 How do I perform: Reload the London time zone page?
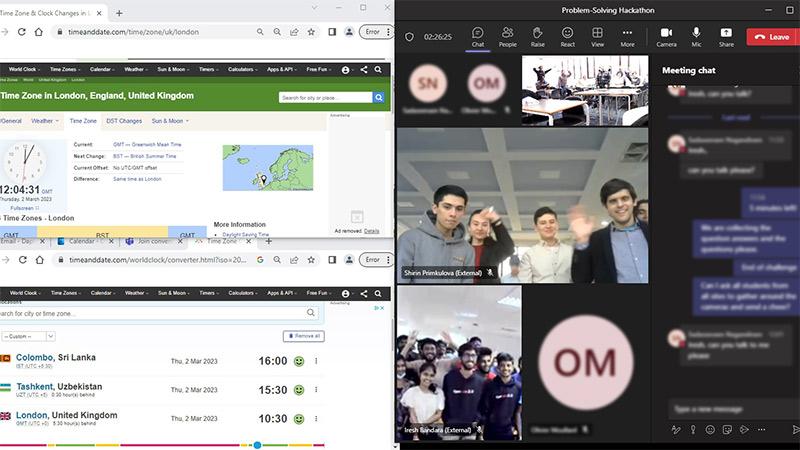click(x=21, y=32)
